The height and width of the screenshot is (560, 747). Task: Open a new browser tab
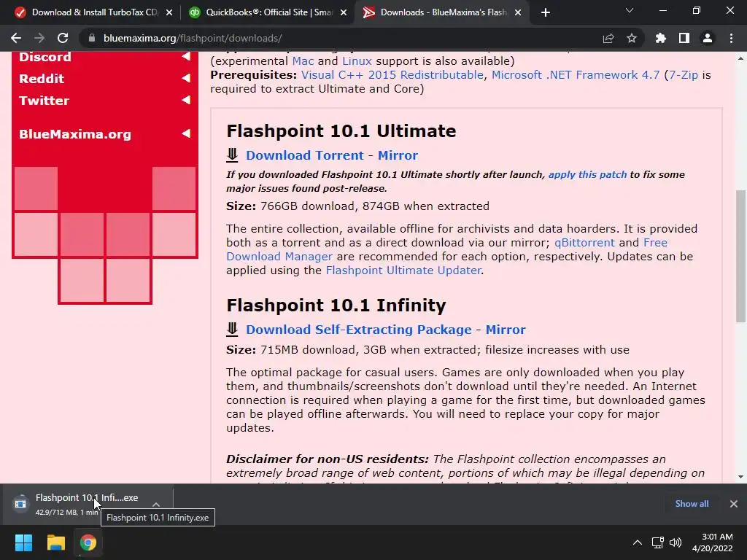click(546, 12)
